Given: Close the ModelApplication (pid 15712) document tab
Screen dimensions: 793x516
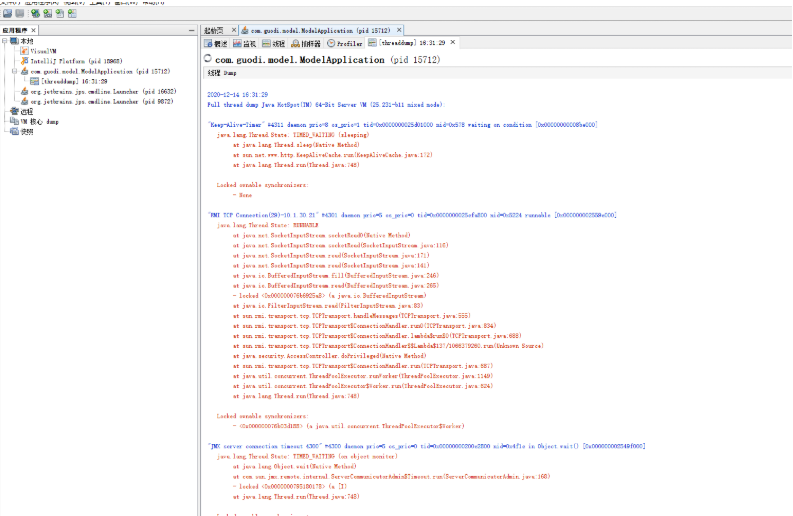Looking at the screenshot, I should [399, 30].
